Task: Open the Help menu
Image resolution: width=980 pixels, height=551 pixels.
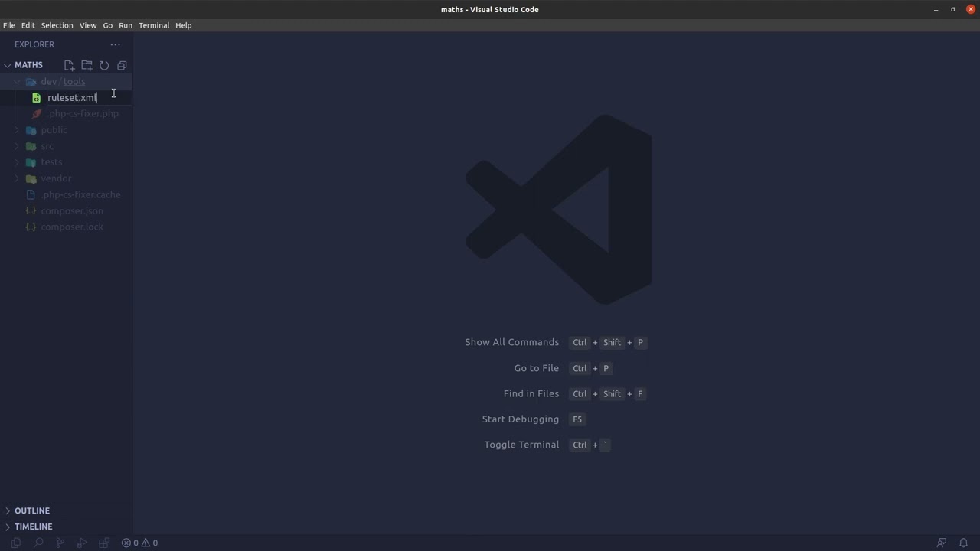Action: (184, 25)
